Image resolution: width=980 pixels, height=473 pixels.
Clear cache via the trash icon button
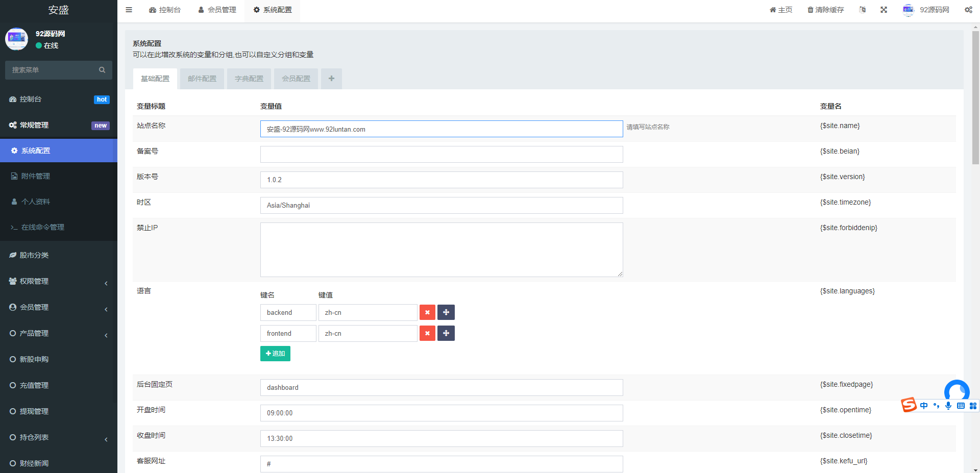[825, 10]
